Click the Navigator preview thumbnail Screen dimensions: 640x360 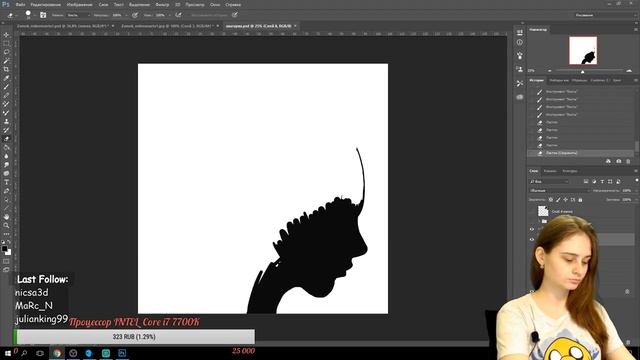(583, 51)
